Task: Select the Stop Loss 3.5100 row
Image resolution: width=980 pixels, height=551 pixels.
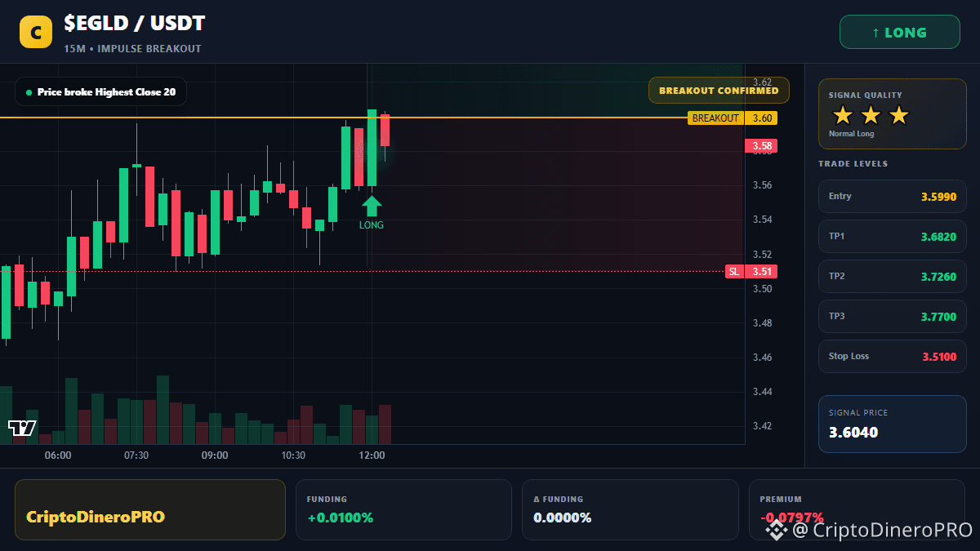Action: pyautogui.click(x=892, y=357)
